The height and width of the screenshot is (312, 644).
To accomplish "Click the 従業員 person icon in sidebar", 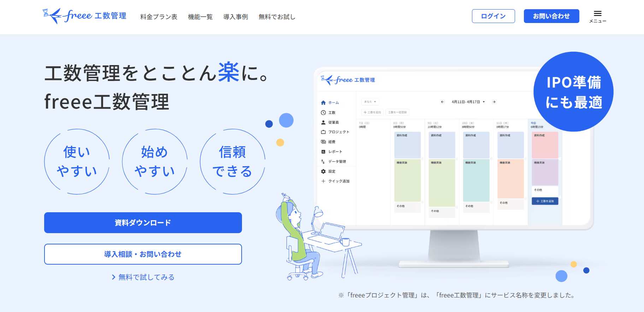I will [323, 122].
